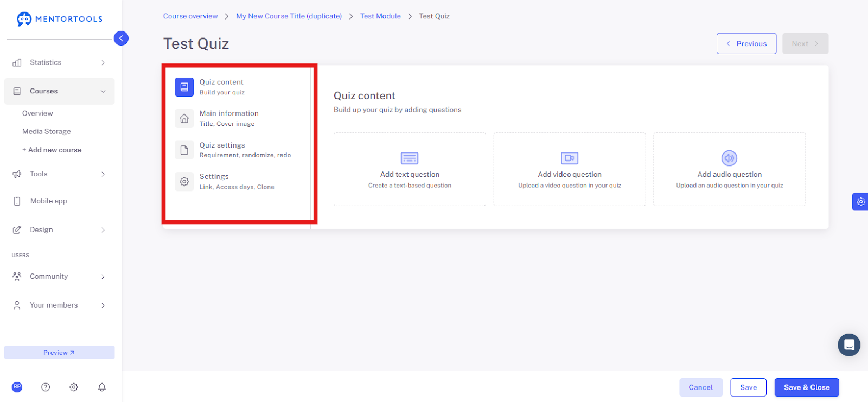Click the Save & Close button
The height and width of the screenshot is (402, 868).
pos(807,387)
